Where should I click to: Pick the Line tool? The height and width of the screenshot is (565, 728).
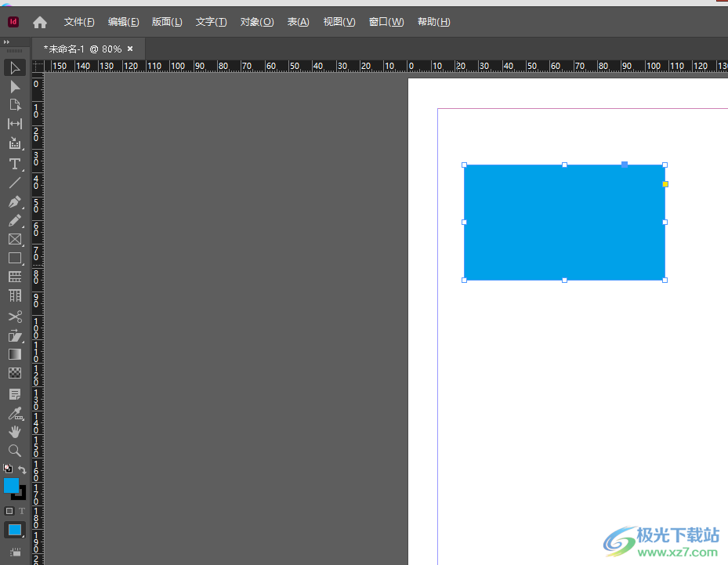[x=14, y=183]
